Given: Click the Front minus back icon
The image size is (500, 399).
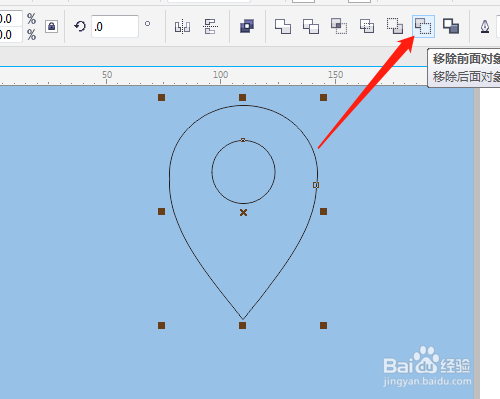Looking at the screenshot, I should coord(395,26).
